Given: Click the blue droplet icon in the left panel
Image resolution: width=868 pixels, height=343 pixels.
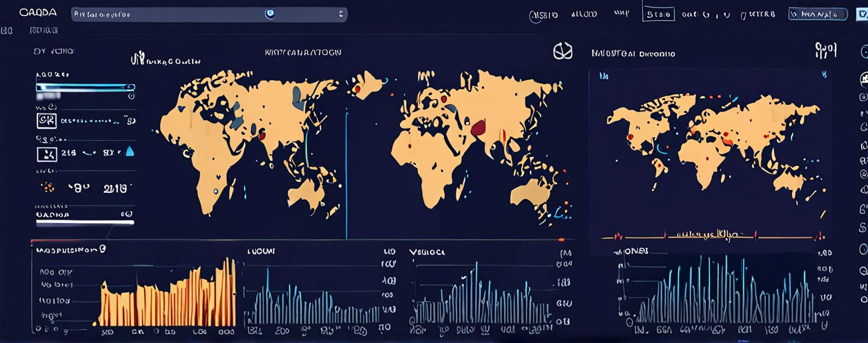Looking at the screenshot, I should (130, 151).
